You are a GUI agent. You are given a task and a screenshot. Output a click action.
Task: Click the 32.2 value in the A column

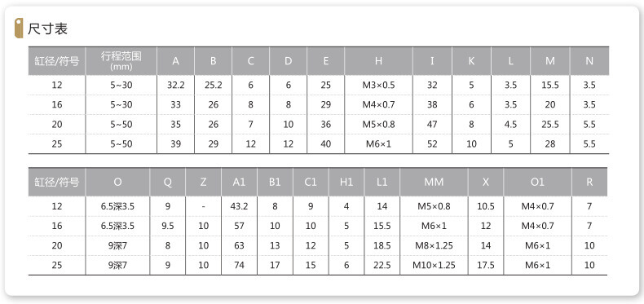(176, 85)
